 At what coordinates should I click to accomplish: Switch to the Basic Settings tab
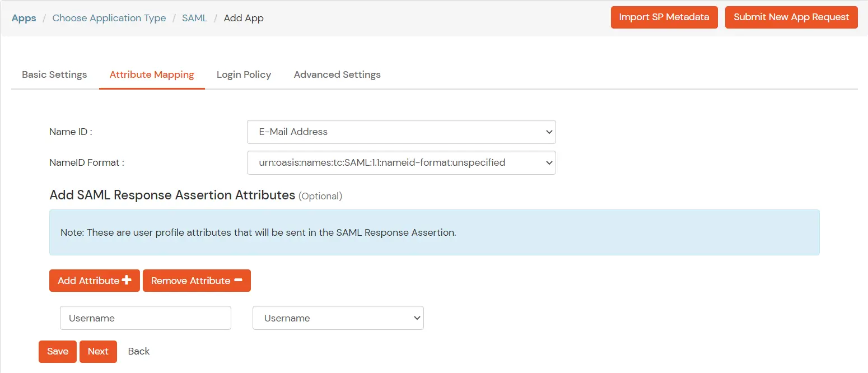tap(54, 74)
